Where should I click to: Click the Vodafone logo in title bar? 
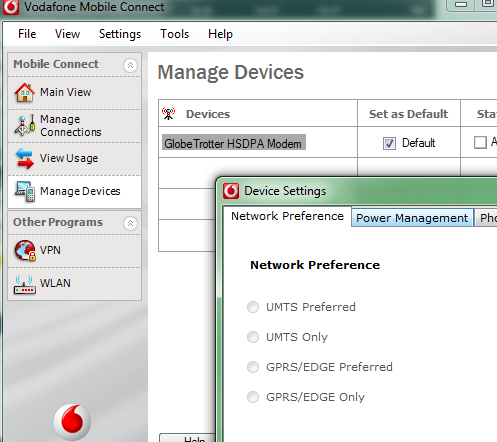coord(11,7)
